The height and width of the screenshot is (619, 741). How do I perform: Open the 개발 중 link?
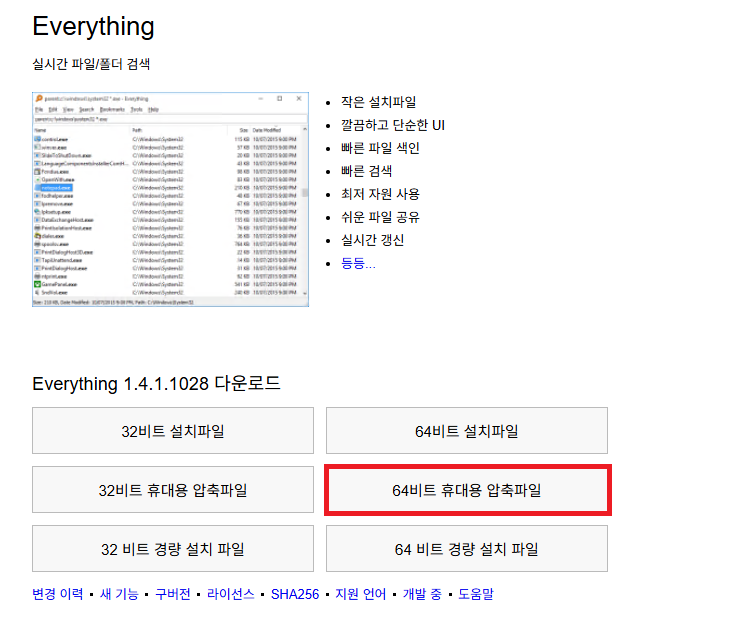point(422,594)
